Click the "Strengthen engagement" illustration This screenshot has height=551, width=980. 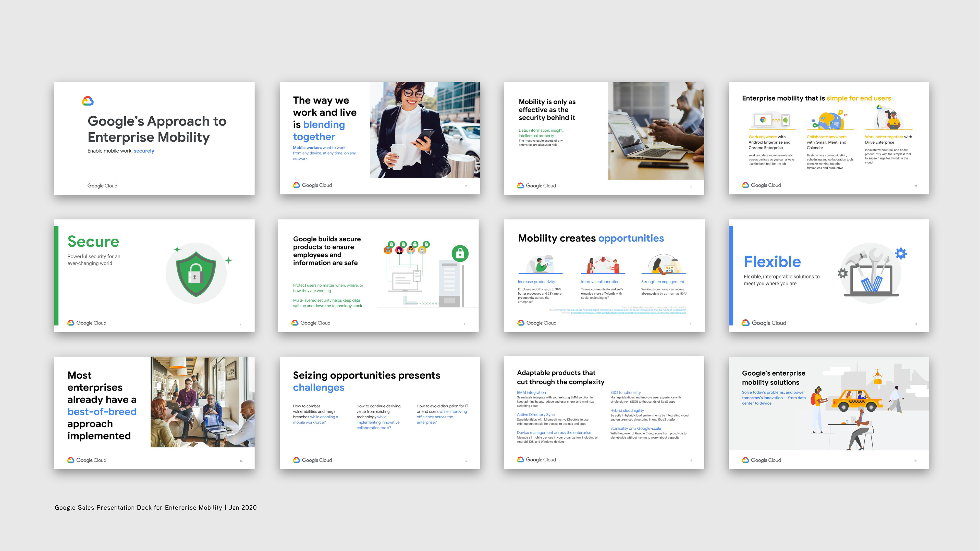664,264
